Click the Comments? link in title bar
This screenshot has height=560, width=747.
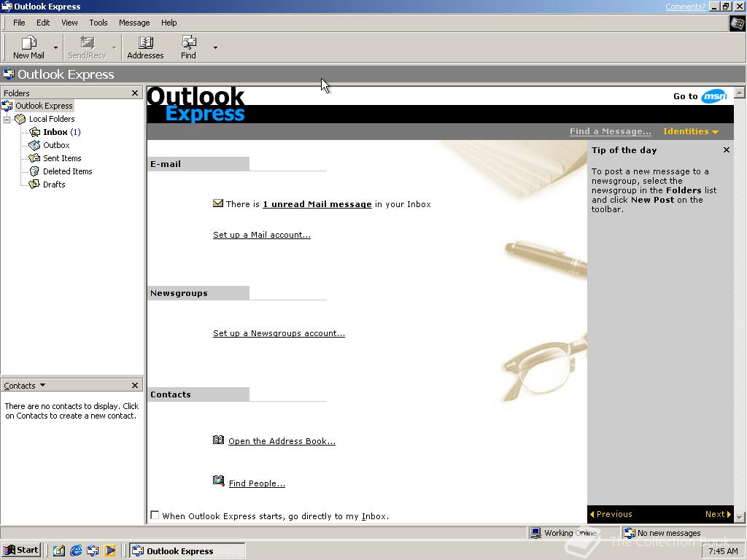coord(685,7)
